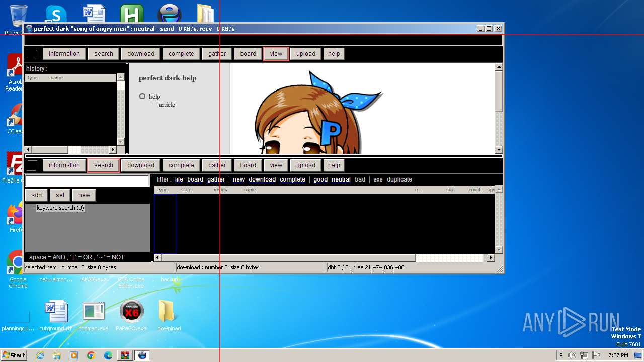Toggle the 'new' filter
The width and height of the screenshot is (644, 362).
[238, 179]
